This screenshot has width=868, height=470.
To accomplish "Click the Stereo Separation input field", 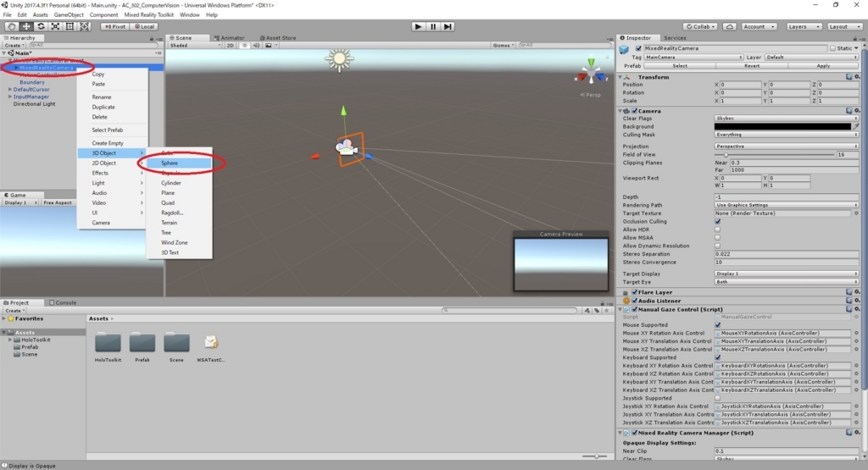I will [786, 254].
